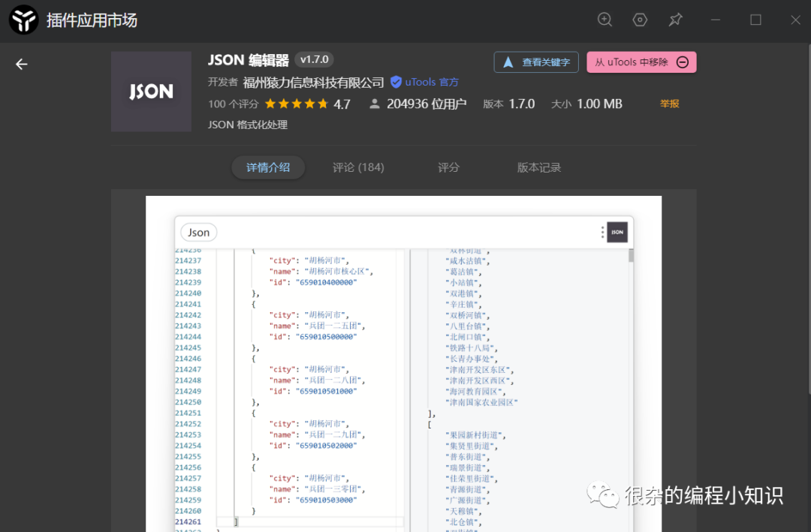Go back with the left arrow
The height and width of the screenshot is (532, 811).
(x=21, y=64)
